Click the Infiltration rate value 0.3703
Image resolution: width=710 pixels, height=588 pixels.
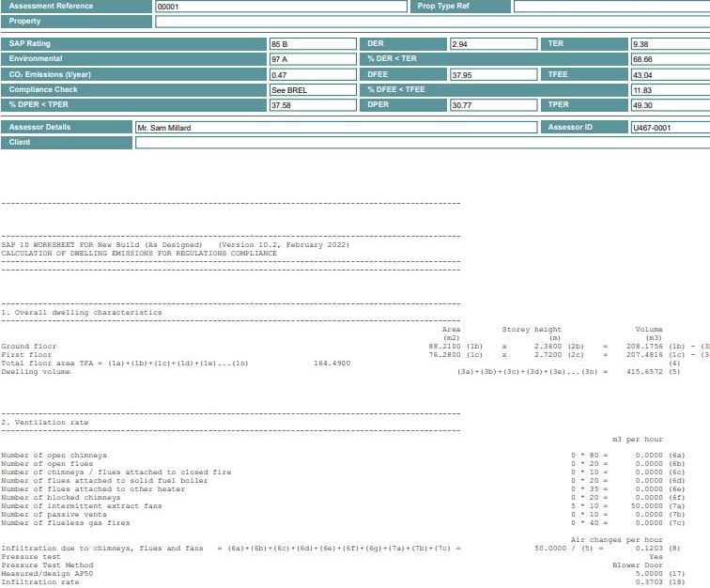click(649, 582)
